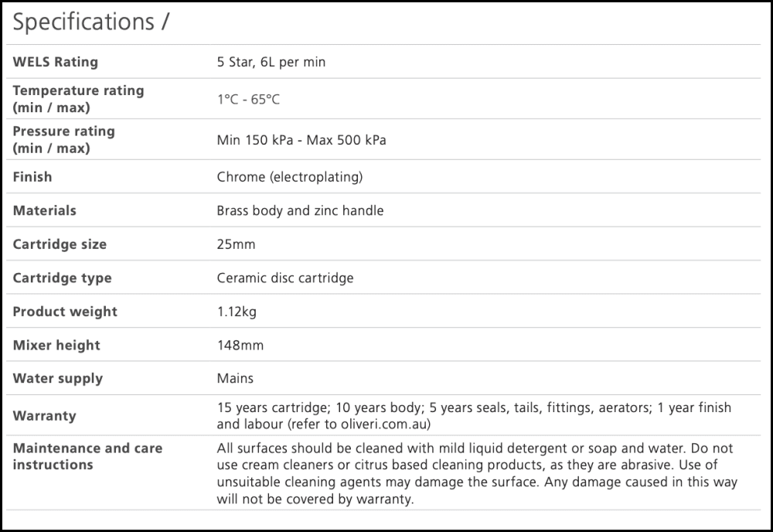Click the Finish row label

coord(32,177)
